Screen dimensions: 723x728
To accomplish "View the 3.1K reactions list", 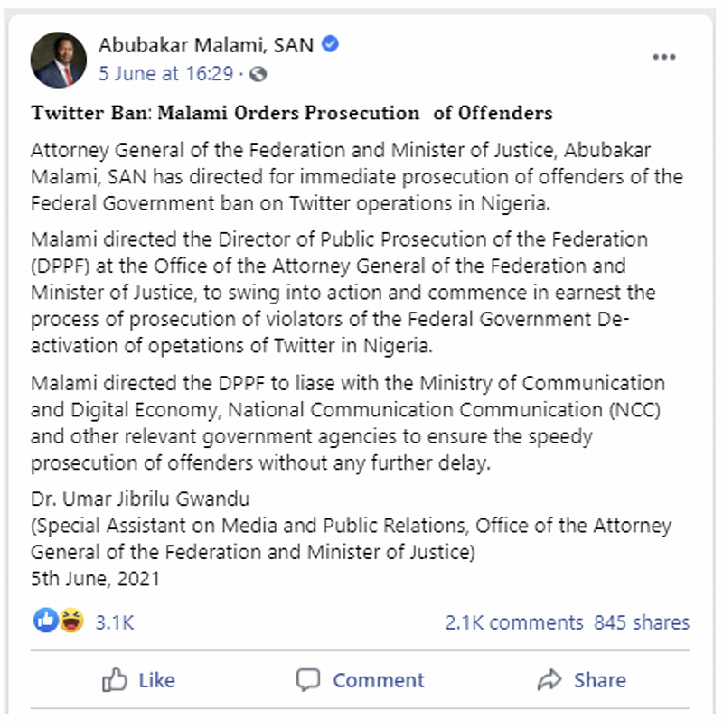I will coord(115,622).
